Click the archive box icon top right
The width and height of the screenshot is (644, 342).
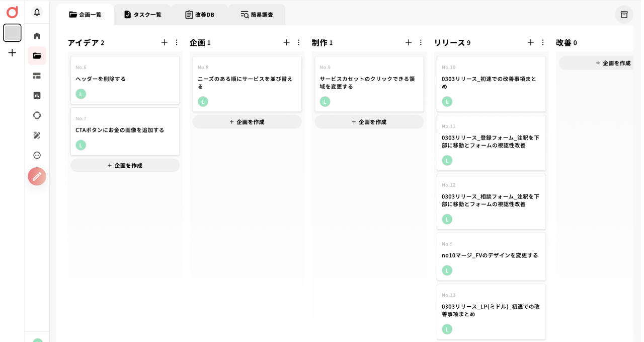pyautogui.click(x=624, y=15)
